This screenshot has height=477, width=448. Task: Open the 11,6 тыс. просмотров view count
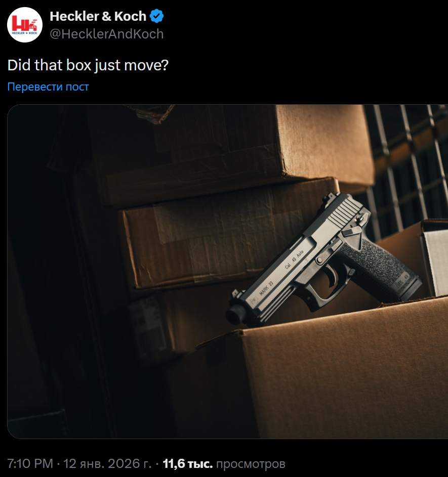(x=224, y=464)
